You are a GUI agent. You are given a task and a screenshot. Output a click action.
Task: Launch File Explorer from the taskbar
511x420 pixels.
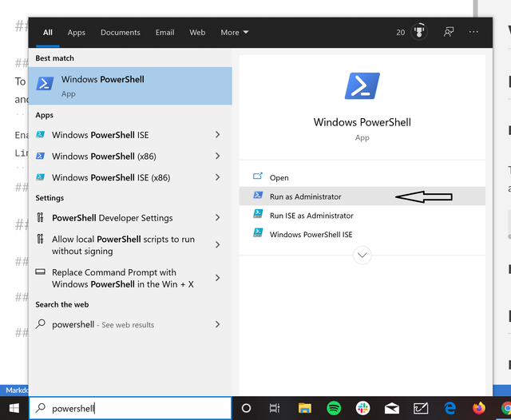click(x=305, y=408)
